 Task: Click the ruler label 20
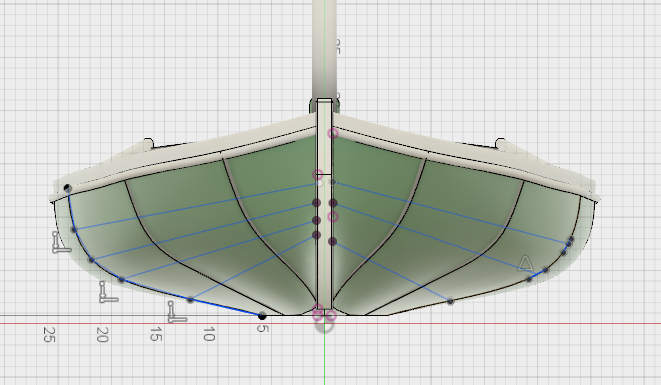click(x=102, y=334)
